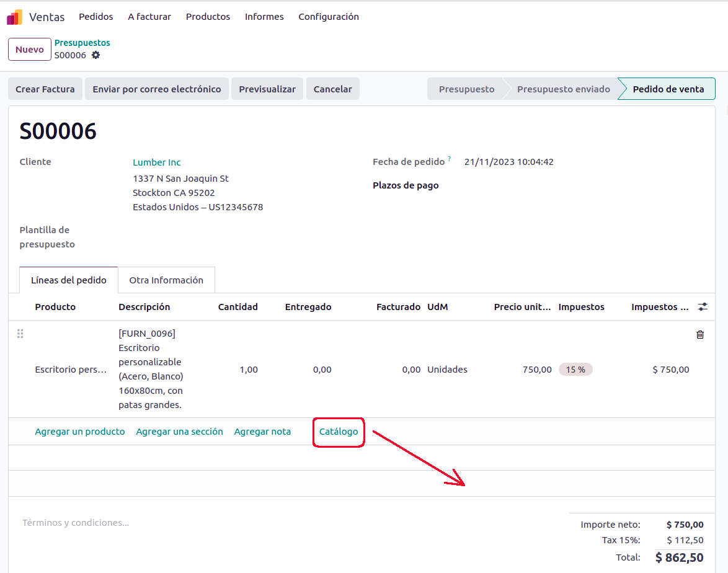Click the Lumber Inc customer link
The height and width of the screenshot is (573, 728).
(x=157, y=162)
